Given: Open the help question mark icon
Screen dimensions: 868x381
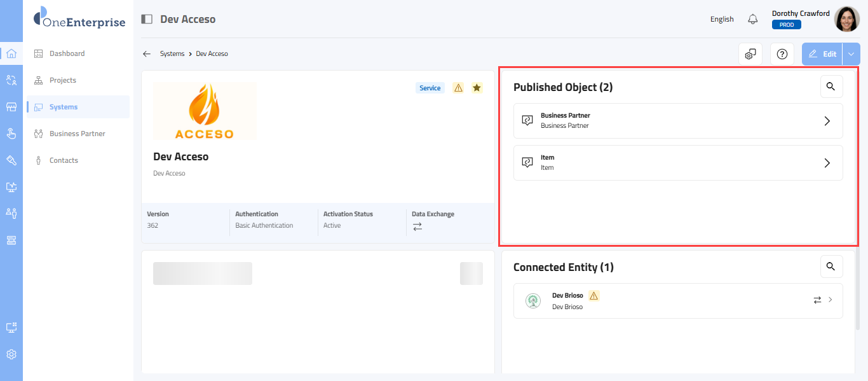Looking at the screenshot, I should point(782,54).
